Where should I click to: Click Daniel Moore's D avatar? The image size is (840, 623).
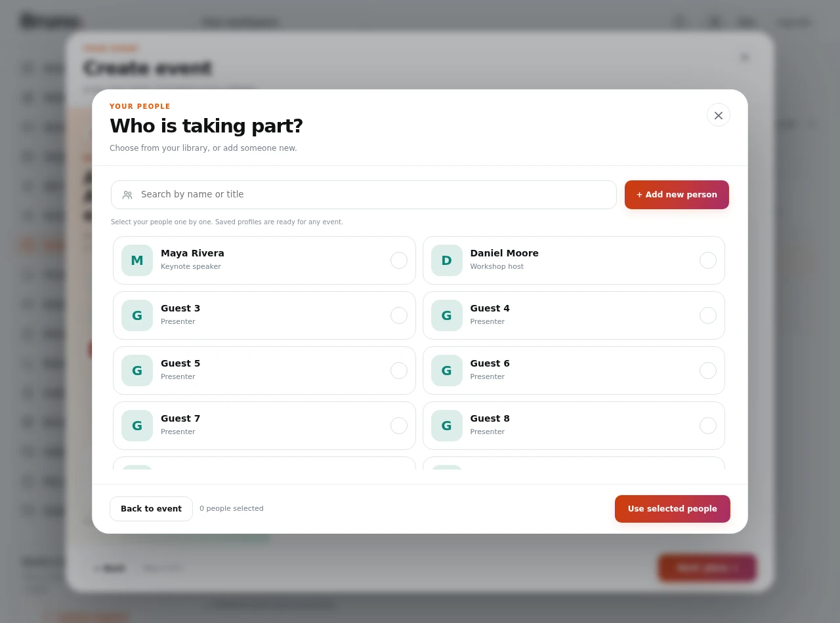point(447,260)
